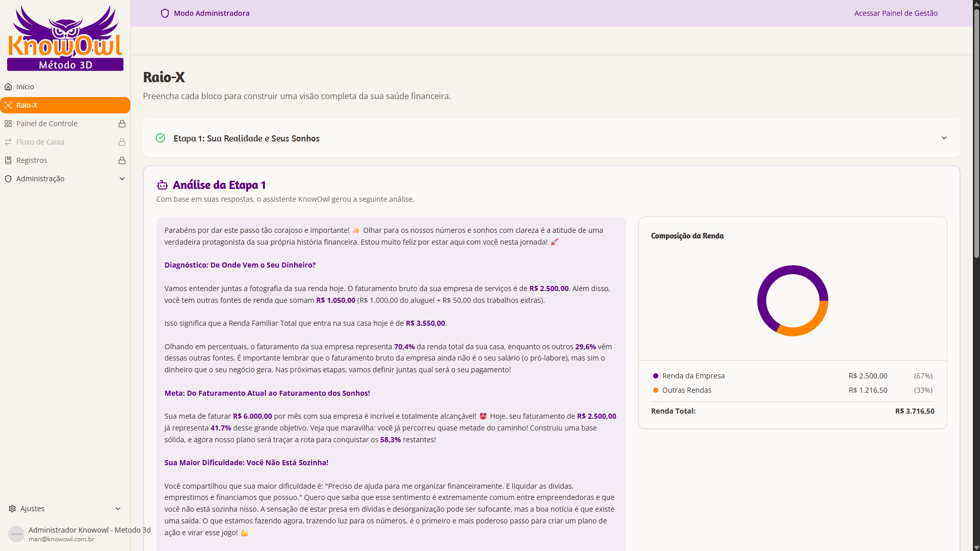Click the Fluxo de Caixa arrows icon
The height and width of the screenshot is (551, 980).
coord(8,141)
